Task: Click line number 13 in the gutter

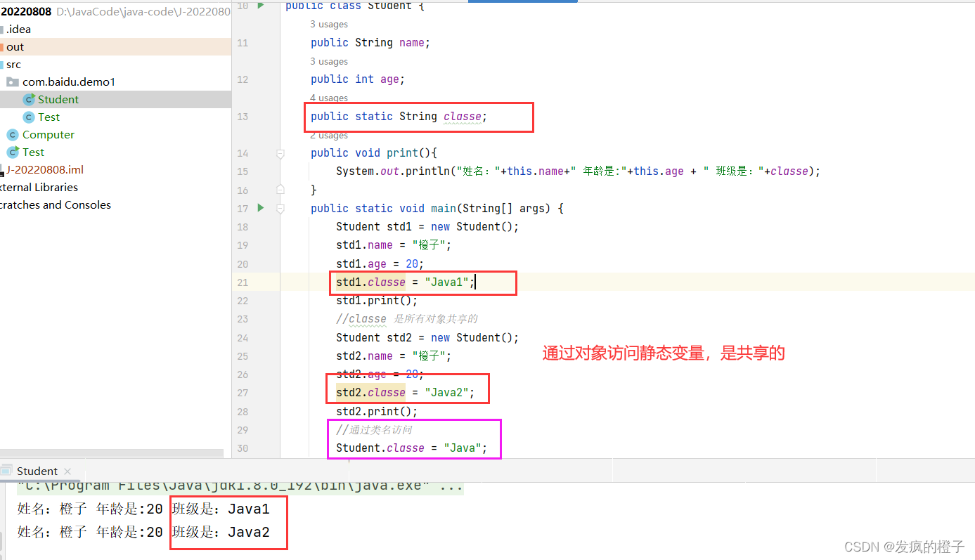Action: pos(243,117)
